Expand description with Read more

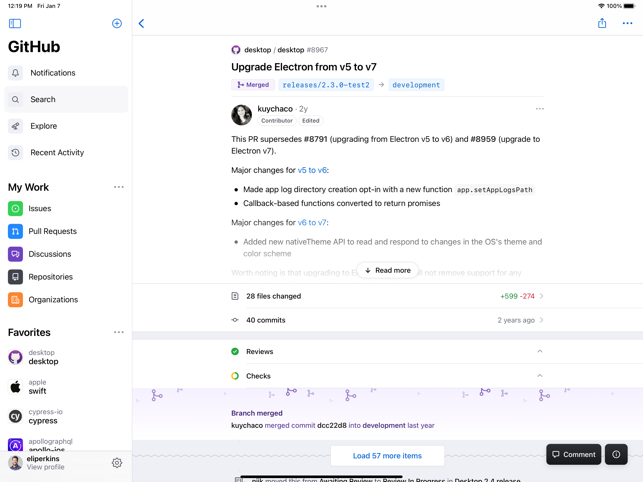[x=388, y=270]
